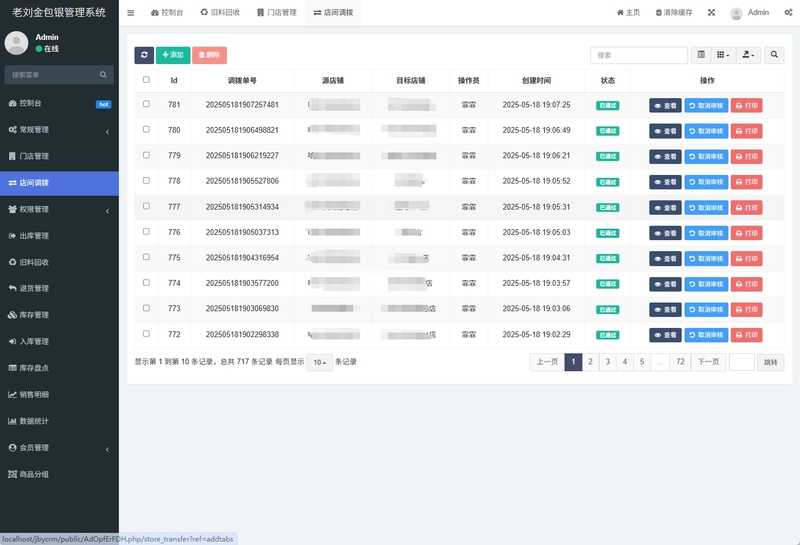Switch to the 旧料回收 tab
Viewport: 800px width, 545px height.
tap(220, 13)
